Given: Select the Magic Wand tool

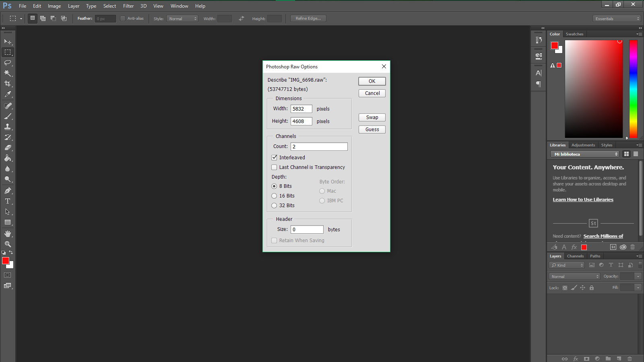Looking at the screenshot, I should (x=8, y=73).
